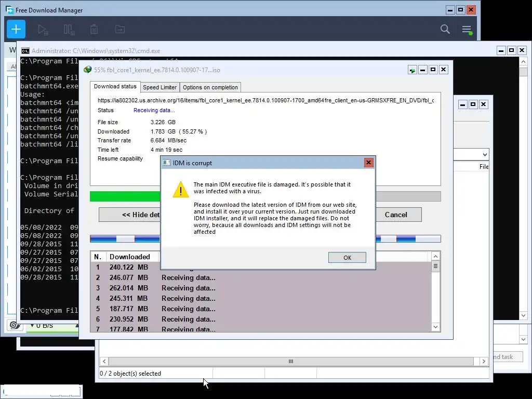The width and height of the screenshot is (532, 399).
Task: Select connection row 5 with 187.717 MB
Action: click(261, 309)
